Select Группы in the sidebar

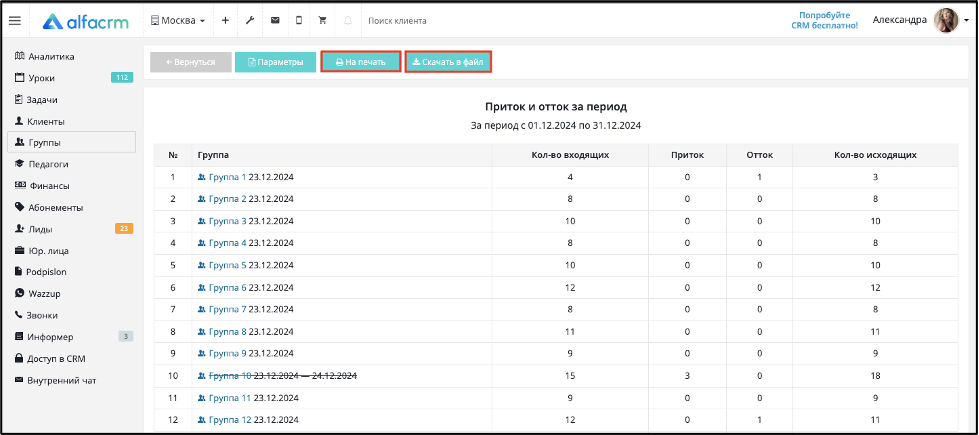point(71,142)
